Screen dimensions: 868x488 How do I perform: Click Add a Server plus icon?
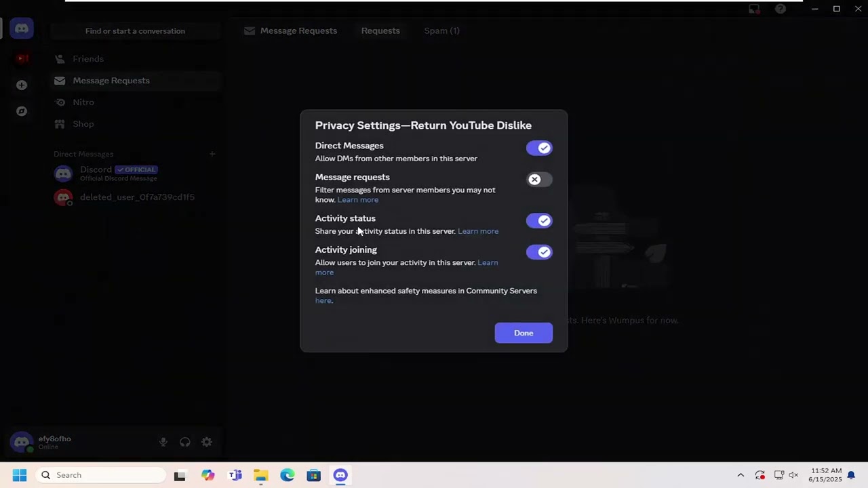point(22,85)
